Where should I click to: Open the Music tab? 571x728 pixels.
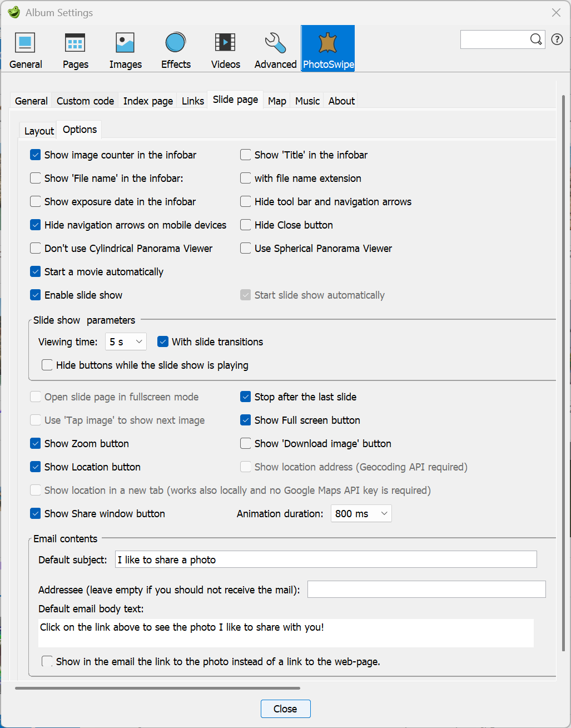pyautogui.click(x=307, y=101)
